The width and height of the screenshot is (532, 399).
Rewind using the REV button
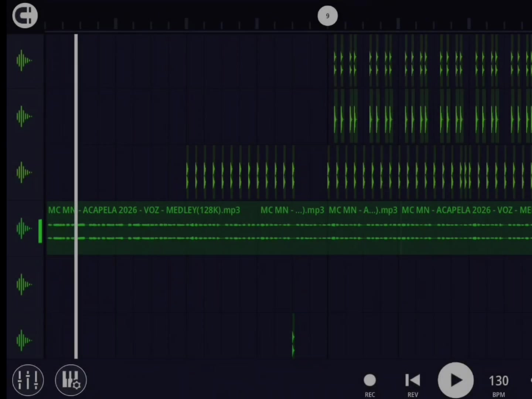(413, 385)
